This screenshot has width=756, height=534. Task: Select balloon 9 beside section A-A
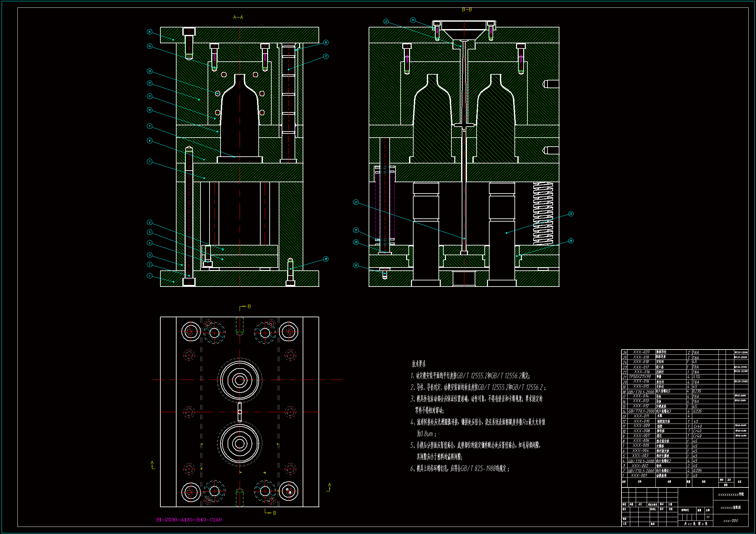click(149, 126)
